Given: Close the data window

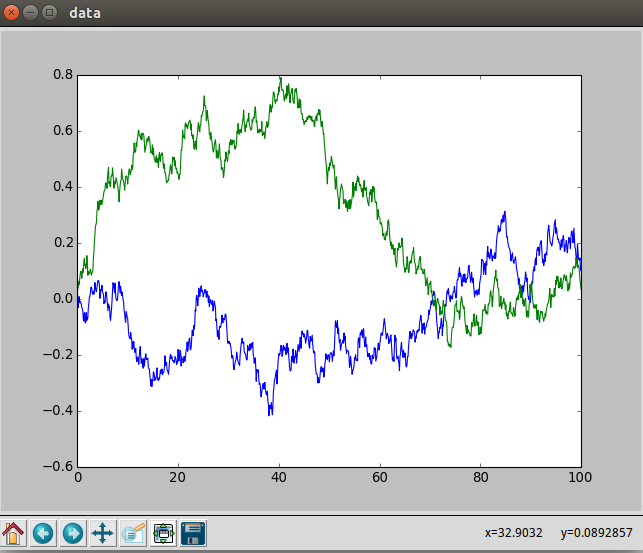Looking at the screenshot, I should (x=11, y=13).
